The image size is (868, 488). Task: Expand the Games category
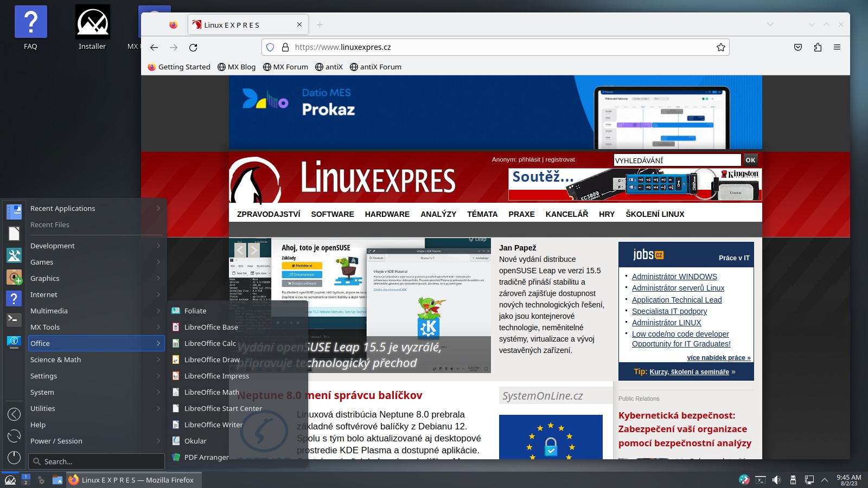96,262
